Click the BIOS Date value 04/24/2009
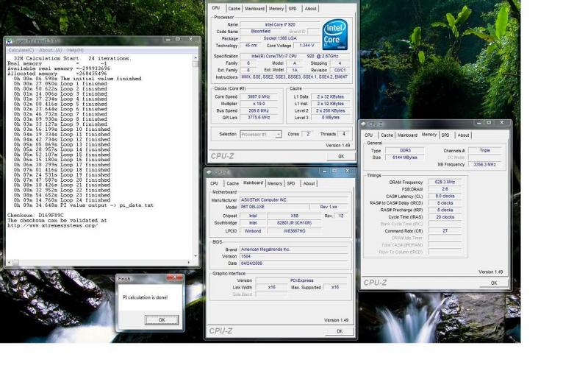Image resolution: width=588 pixels, height=368 pixels. point(293,263)
